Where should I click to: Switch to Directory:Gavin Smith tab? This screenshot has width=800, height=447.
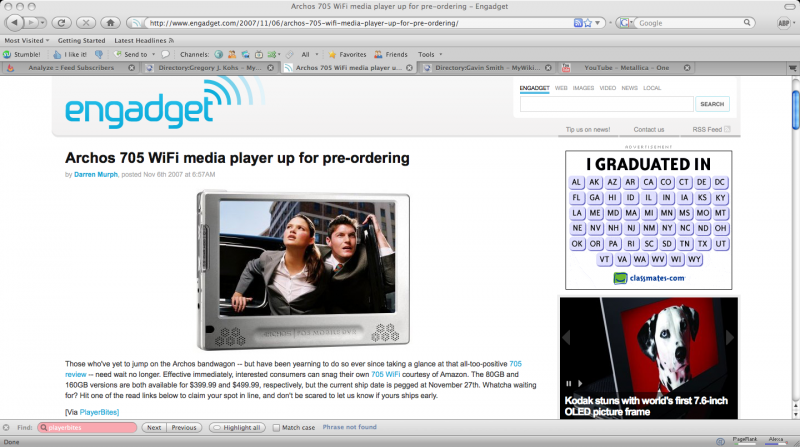coord(487,67)
